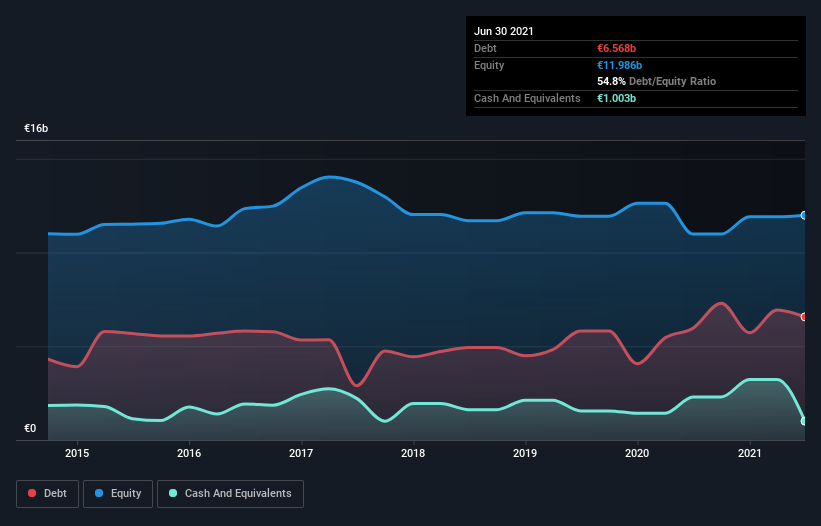Click the Jun 30 2021 tooltip date
The width and height of the screenshot is (821, 526).
click(x=504, y=31)
